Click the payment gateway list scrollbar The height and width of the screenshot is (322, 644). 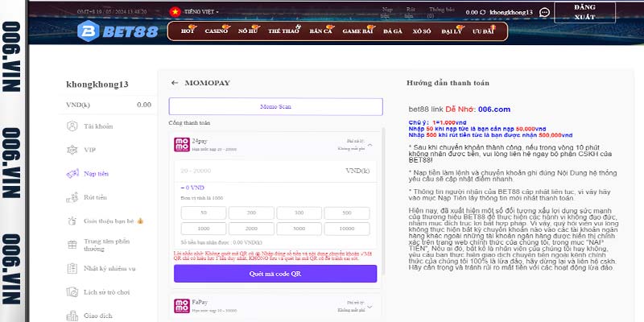coord(384,201)
